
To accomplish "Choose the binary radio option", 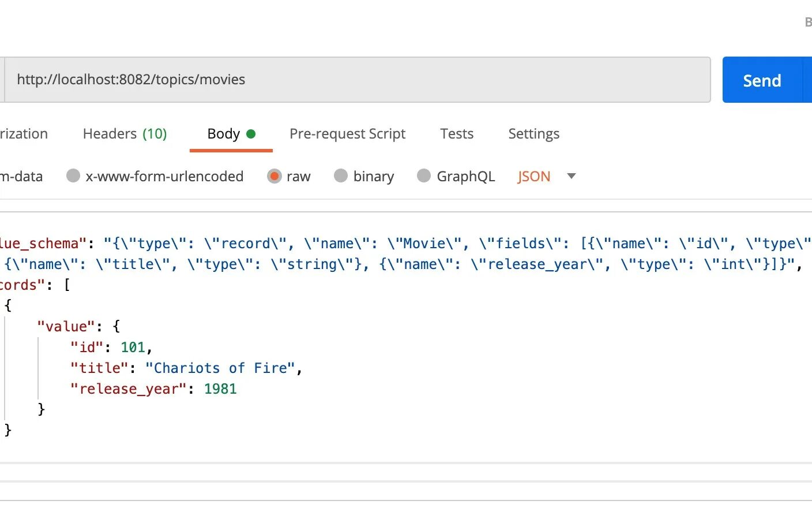I will [x=341, y=176].
